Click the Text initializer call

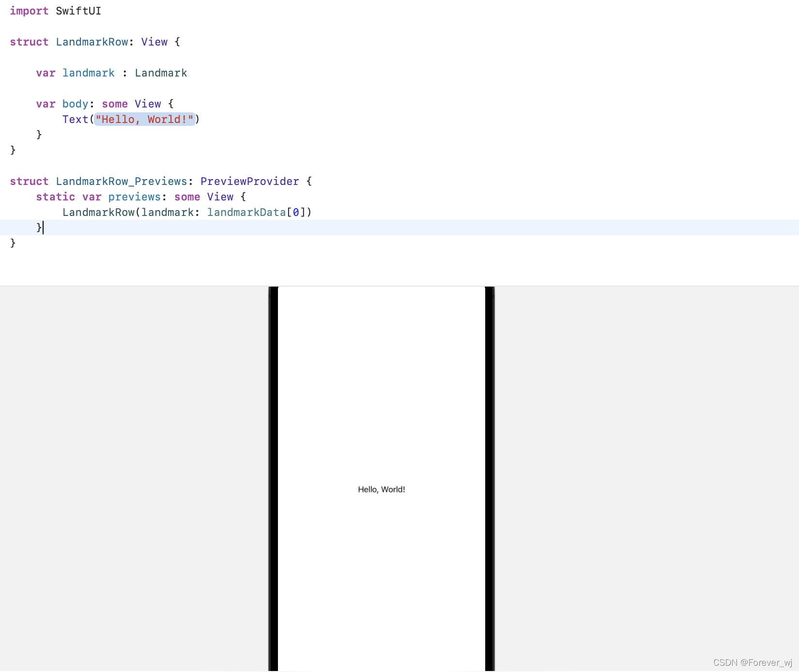coord(75,120)
